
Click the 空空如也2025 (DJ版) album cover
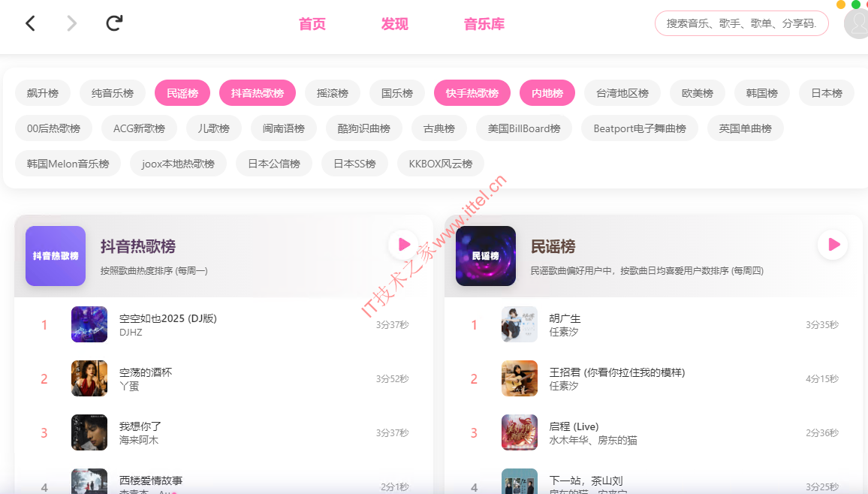coord(89,324)
